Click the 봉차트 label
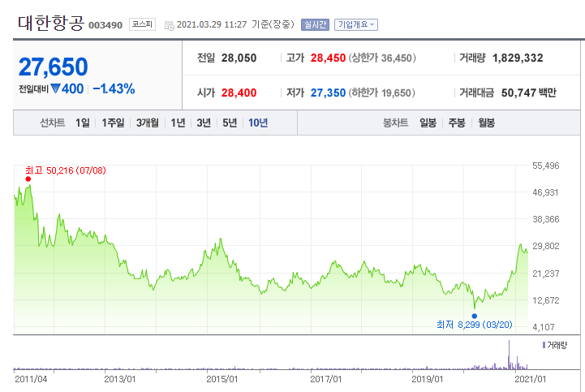The height and width of the screenshot is (392, 585). [395, 123]
